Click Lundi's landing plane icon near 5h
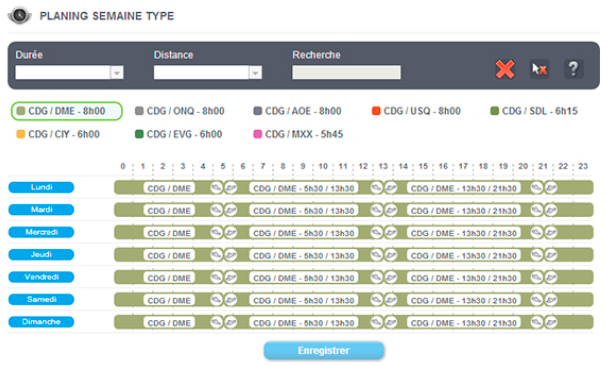Viewport: 606px width, 367px height. (x=216, y=188)
